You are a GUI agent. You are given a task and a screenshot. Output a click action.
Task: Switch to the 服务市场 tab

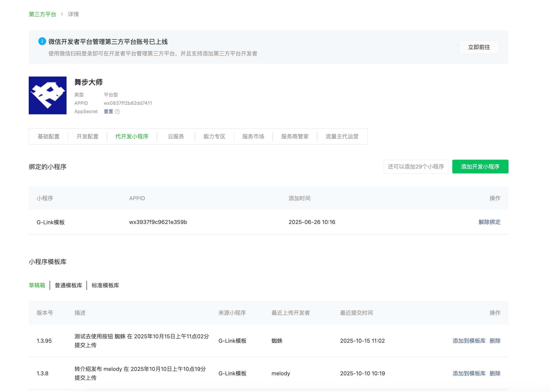(253, 136)
